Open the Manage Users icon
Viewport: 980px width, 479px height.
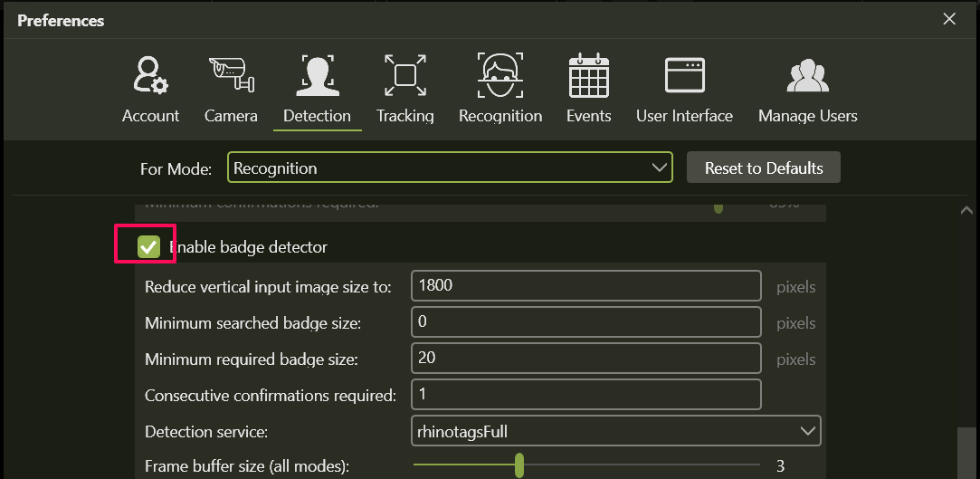(807, 76)
